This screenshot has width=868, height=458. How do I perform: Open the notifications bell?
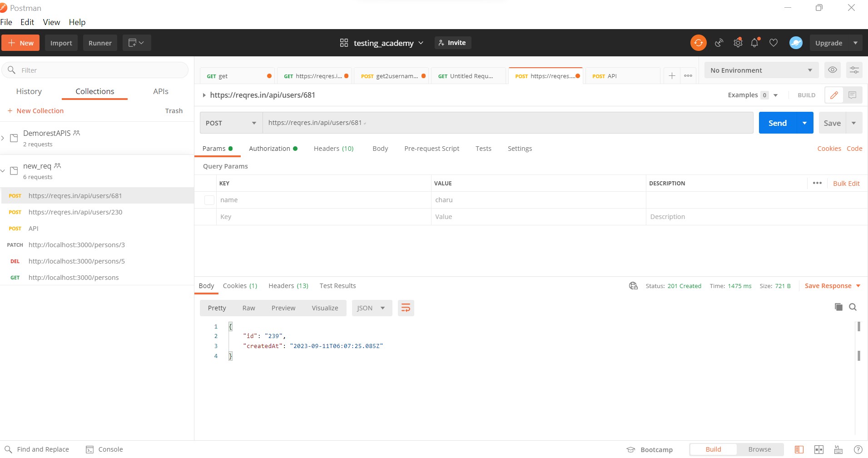(x=755, y=43)
